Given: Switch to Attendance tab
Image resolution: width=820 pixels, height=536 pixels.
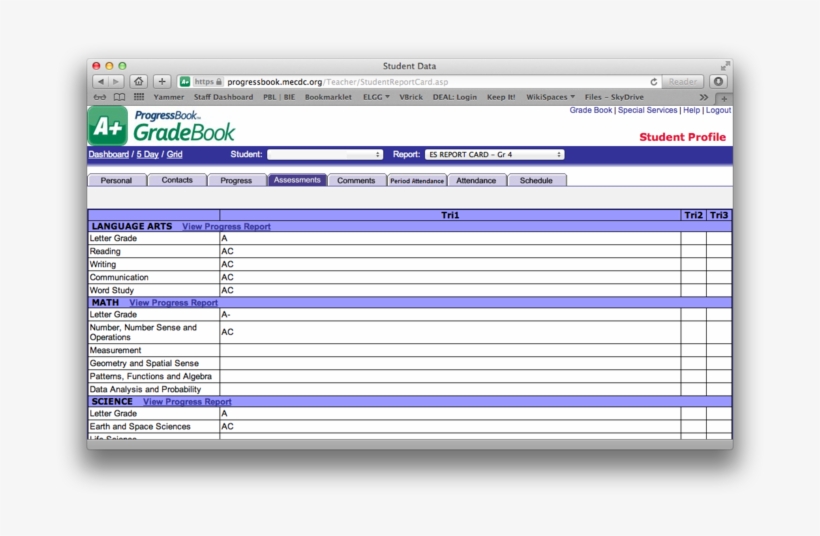Looking at the screenshot, I should point(476,180).
